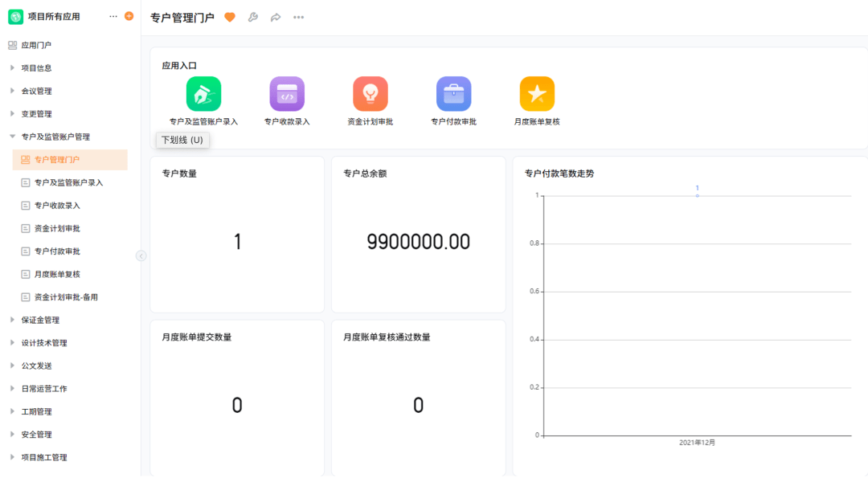Collapse the 专户及监管账户管理 tree group
Screen dimensions: 868x478
12,137
